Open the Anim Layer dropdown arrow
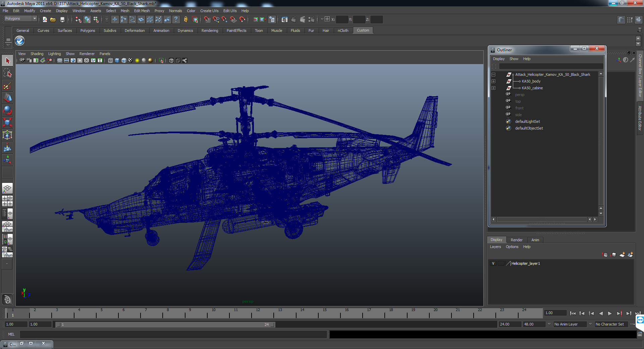 click(x=549, y=324)
